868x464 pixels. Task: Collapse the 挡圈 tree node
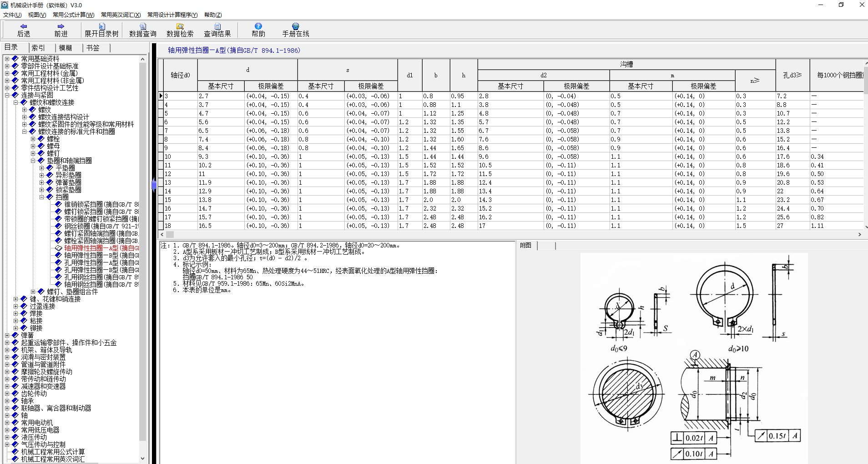click(41, 197)
